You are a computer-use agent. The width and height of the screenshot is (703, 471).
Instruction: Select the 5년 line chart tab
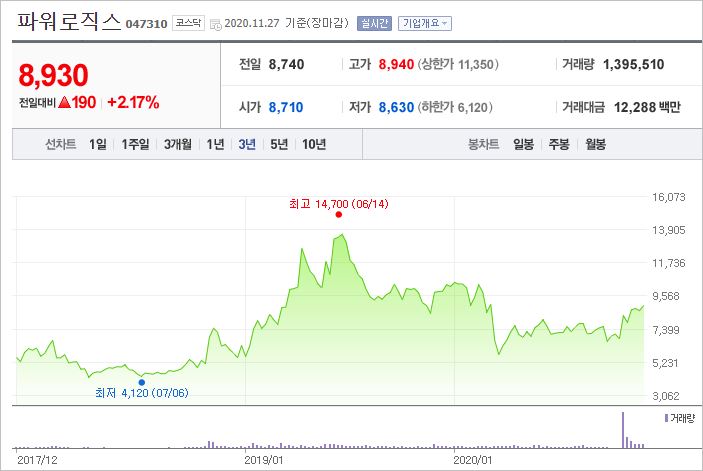279,144
